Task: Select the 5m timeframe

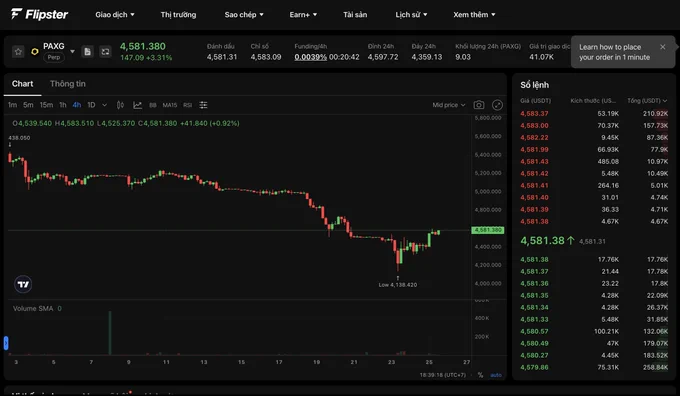Action: (x=28, y=105)
